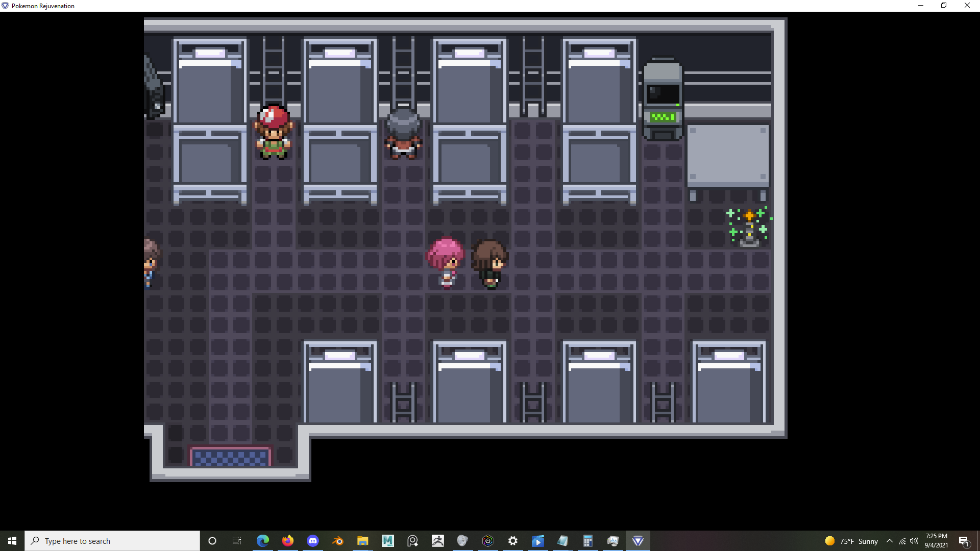Viewport: 980px width, 551px height.
Task: Click the pink-haired player character
Action: 446,263
